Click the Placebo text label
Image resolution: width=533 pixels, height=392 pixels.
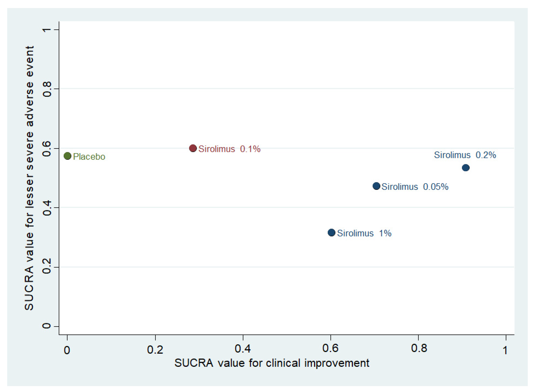point(89,157)
